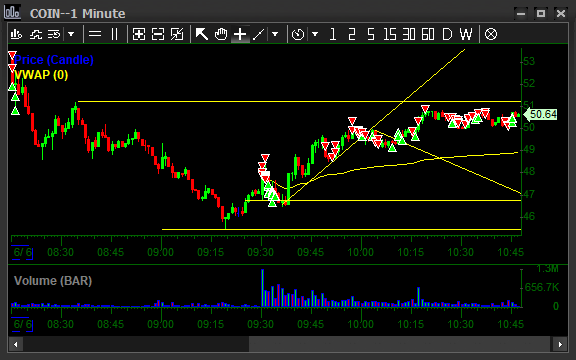Select the trend line drawing tool
The image size is (576, 360).
(259, 35)
